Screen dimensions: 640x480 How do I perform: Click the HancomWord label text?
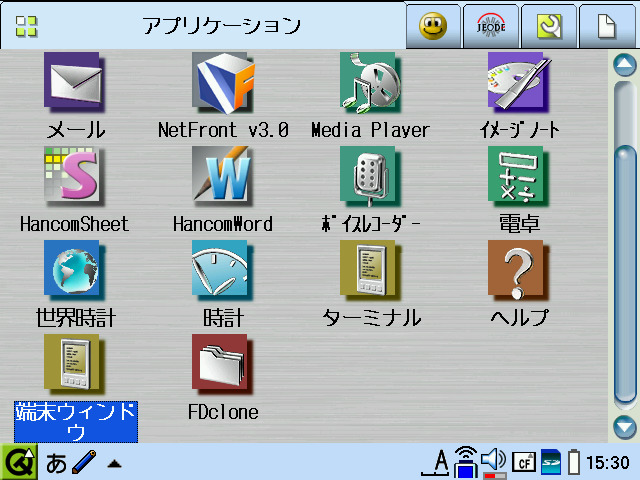pos(223,224)
